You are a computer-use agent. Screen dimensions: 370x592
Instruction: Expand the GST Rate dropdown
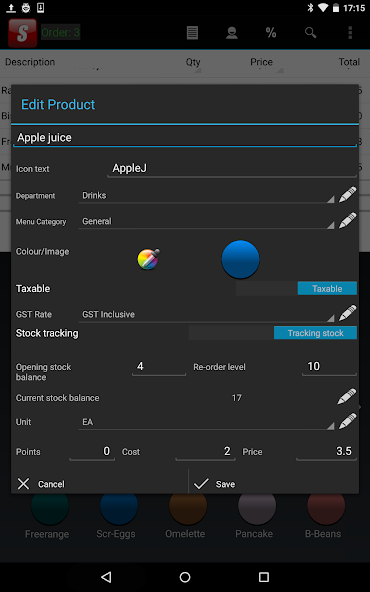(207, 314)
